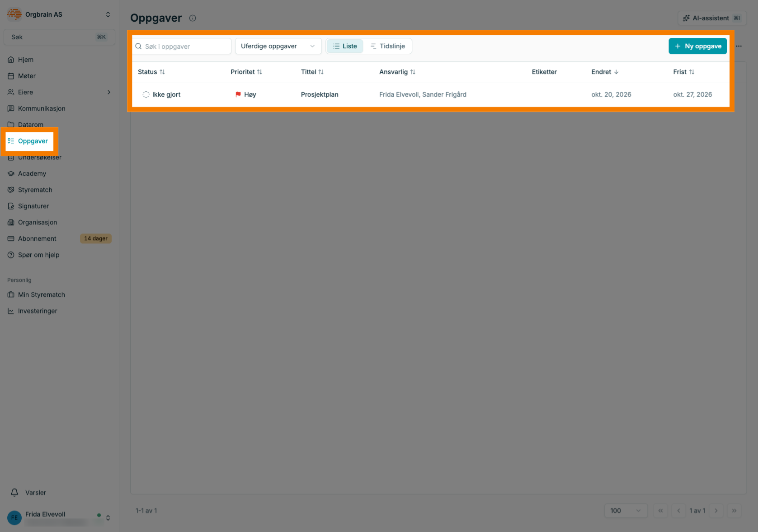Click the Min Styrematch icon
The image size is (758, 532).
click(11, 294)
